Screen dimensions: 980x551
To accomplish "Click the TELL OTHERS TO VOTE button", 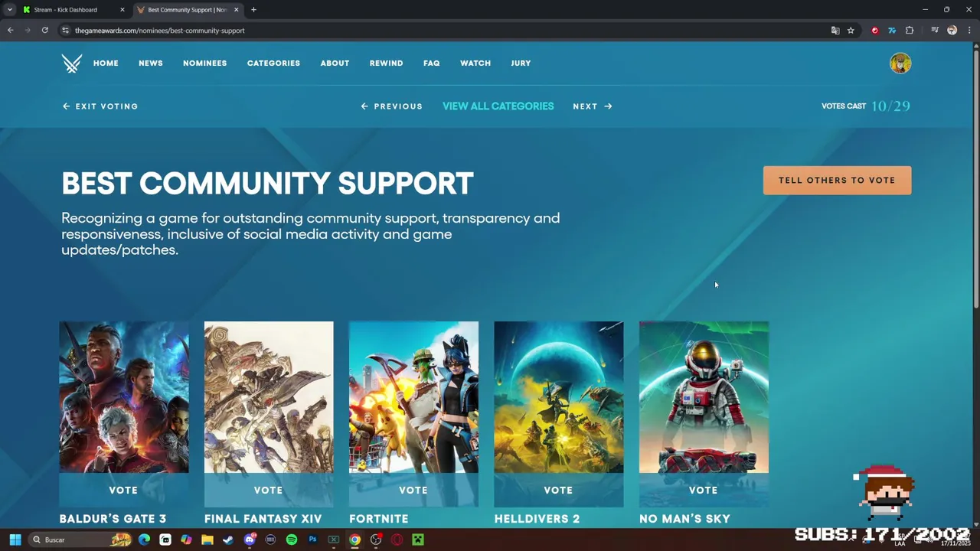I will (x=837, y=181).
